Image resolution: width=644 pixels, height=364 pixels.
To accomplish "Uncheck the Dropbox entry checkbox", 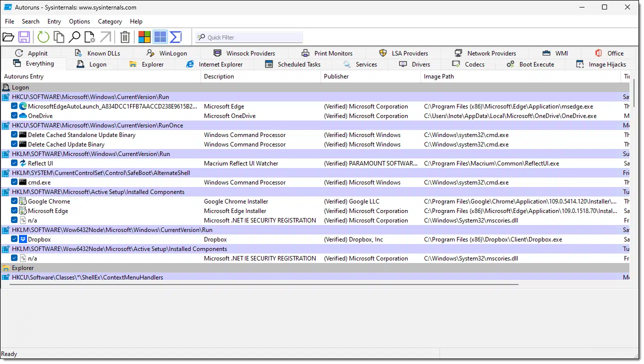I will click(x=14, y=239).
